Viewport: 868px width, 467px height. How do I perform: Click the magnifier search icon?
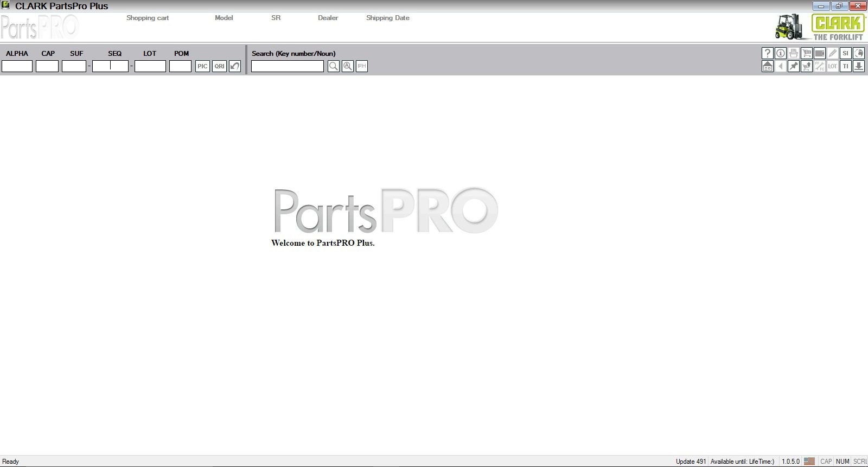[333, 66]
